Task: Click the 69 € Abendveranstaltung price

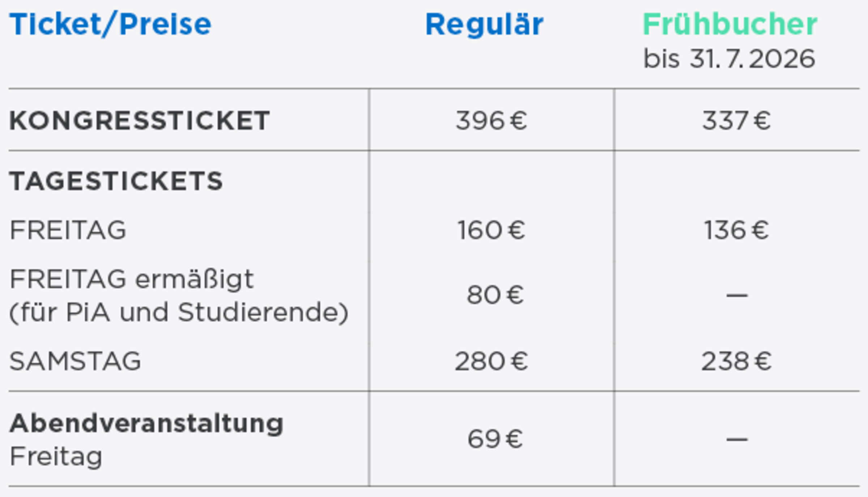Action: 495,439
